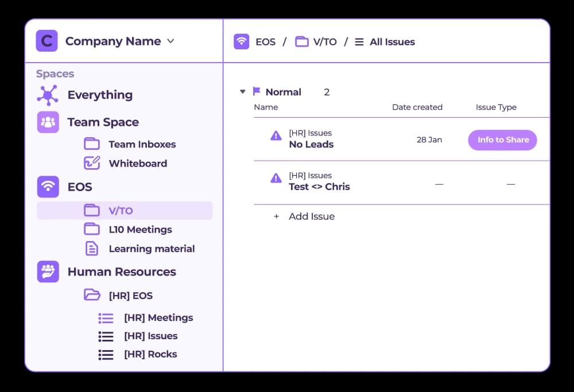The image size is (574, 392).
Task: Open the Learning material document icon
Action: click(x=92, y=249)
